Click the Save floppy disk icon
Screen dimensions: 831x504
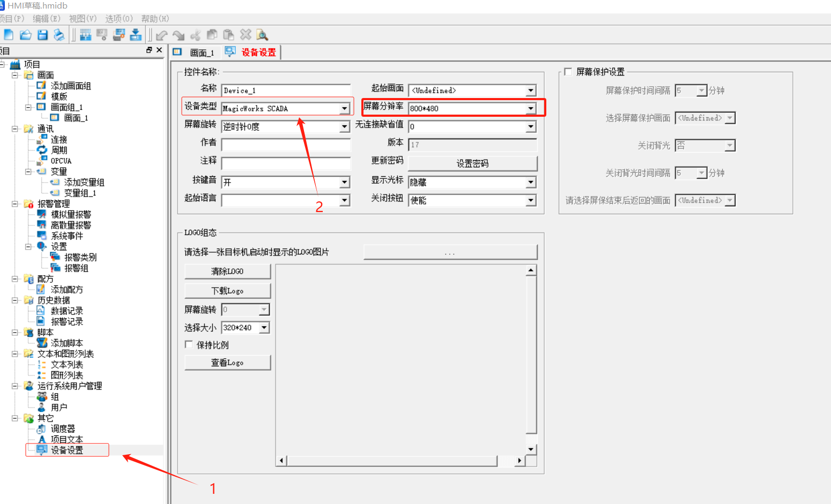click(x=42, y=35)
